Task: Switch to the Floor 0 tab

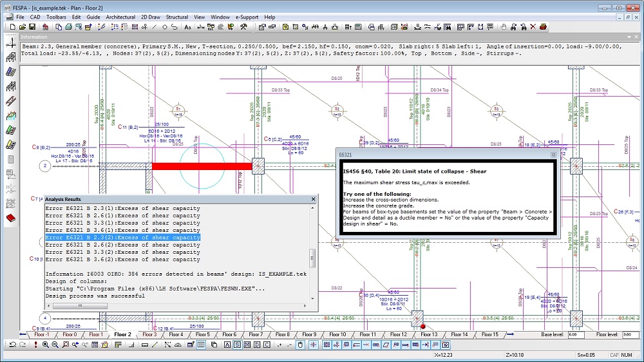Action: coord(70,334)
